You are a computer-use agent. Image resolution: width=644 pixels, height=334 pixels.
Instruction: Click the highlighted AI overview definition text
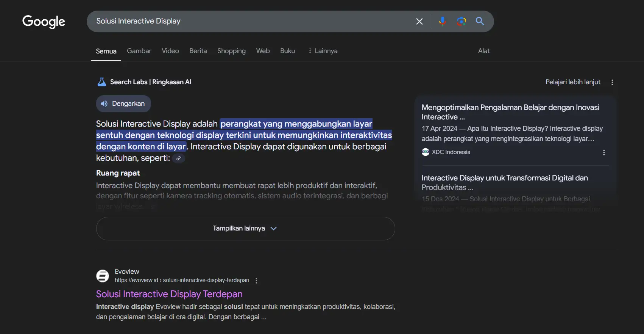pos(244,135)
